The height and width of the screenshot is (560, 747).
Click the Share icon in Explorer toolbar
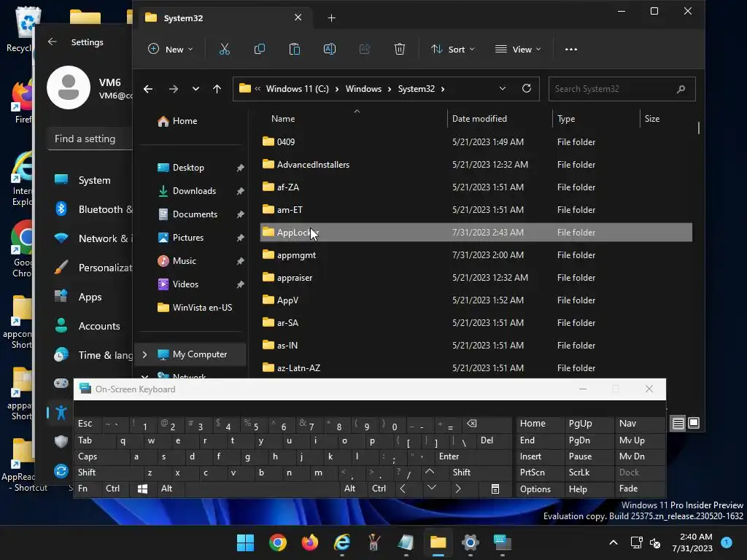(x=365, y=49)
